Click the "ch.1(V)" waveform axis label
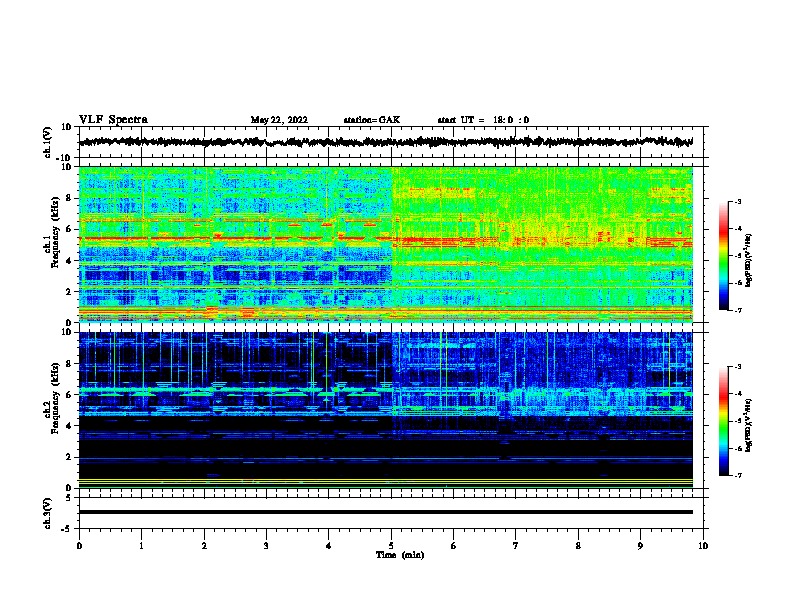The height and width of the screenshot is (612, 792). click(48, 142)
